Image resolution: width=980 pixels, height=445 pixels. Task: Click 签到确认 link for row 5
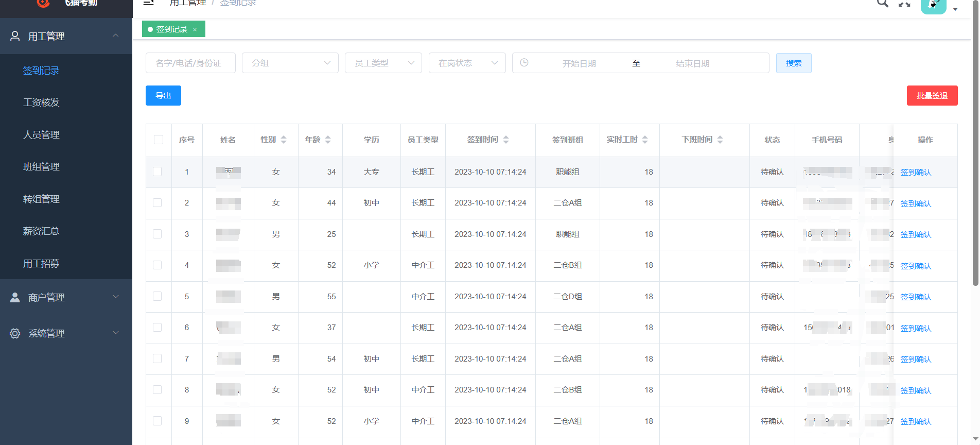pyautogui.click(x=916, y=297)
